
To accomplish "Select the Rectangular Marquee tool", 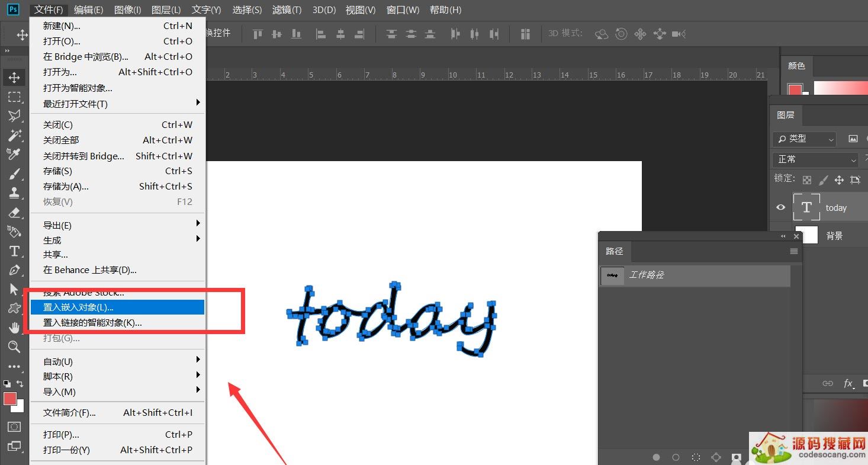I will [x=14, y=97].
